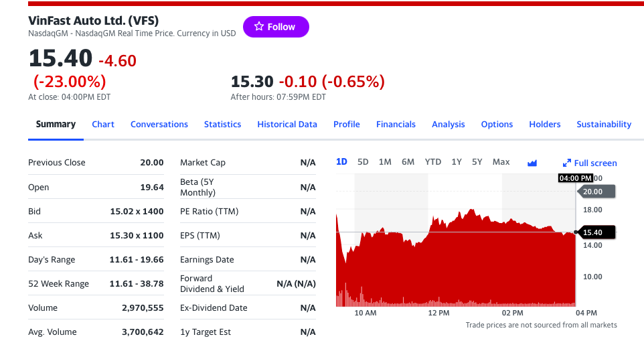This screenshot has height=359, width=644.
Task: Choose the 1Y chart range
Action: (x=457, y=162)
